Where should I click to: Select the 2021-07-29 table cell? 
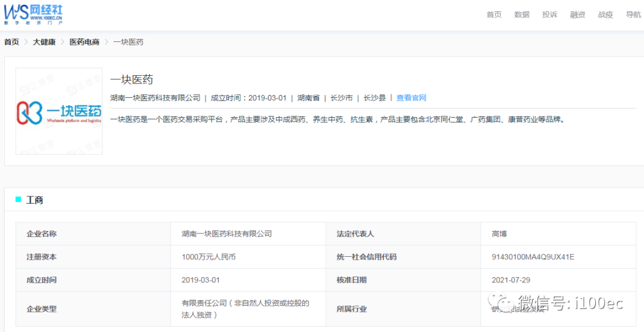(x=558, y=280)
